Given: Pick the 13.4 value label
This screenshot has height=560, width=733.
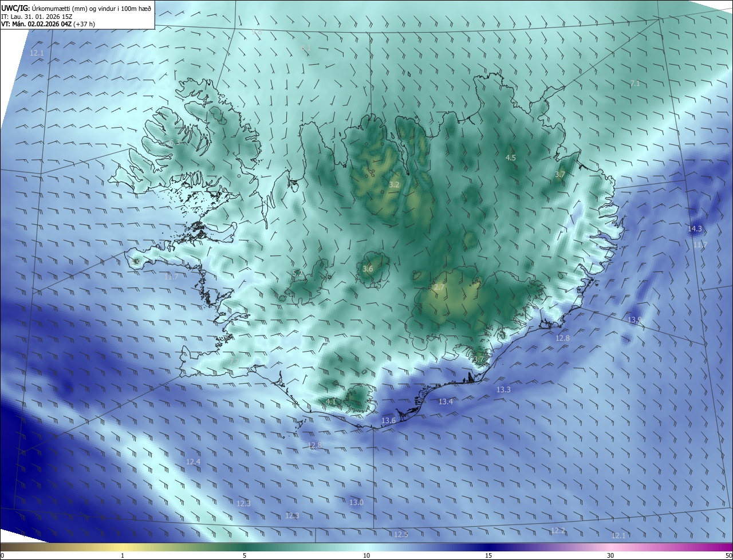Looking at the screenshot, I should (x=446, y=402).
